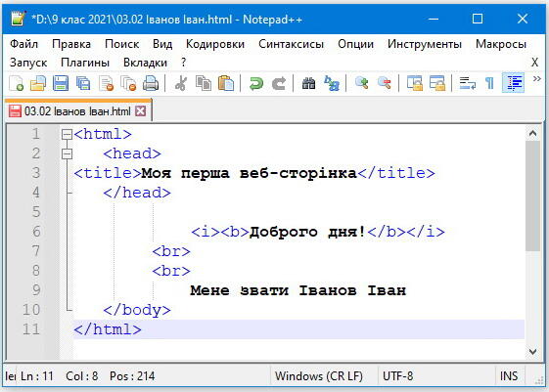Close all documents with the Close All icon
549x392 pixels.
(128, 83)
